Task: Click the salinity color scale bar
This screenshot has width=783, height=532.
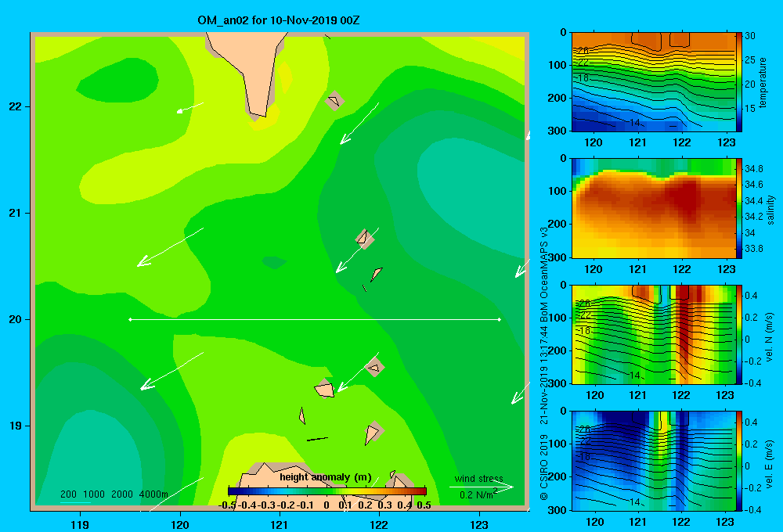Action: pos(739,208)
